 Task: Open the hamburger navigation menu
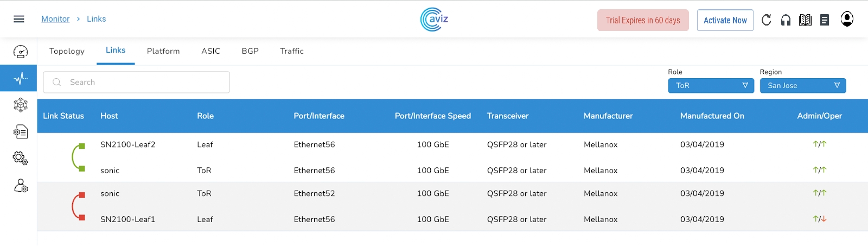pyautogui.click(x=19, y=19)
